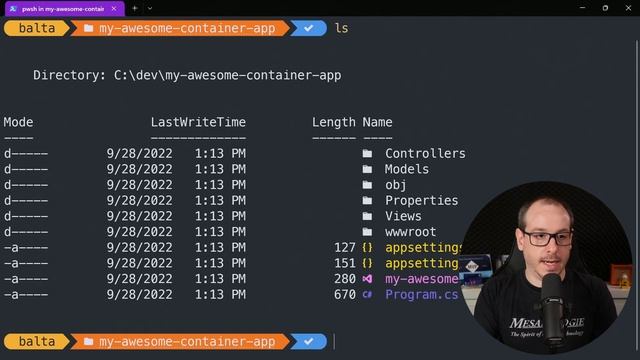Click the folder name in the top prompt path
640x360 pixels.
(x=187, y=29)
